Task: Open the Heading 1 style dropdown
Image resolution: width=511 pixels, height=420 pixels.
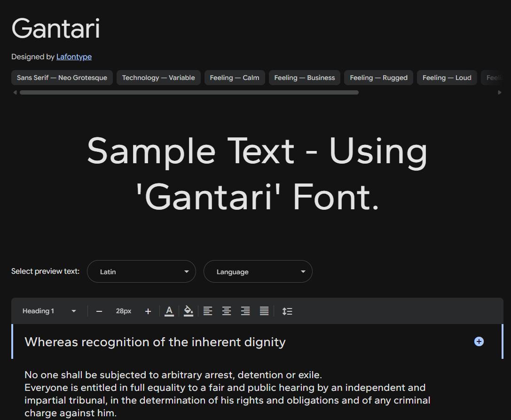Action: [x=49, y=311]
